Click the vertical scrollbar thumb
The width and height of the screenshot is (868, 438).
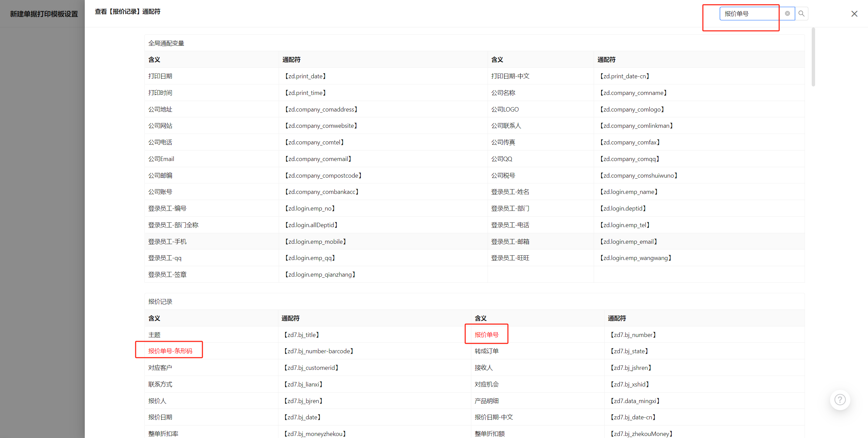click(x=813, y=58)
